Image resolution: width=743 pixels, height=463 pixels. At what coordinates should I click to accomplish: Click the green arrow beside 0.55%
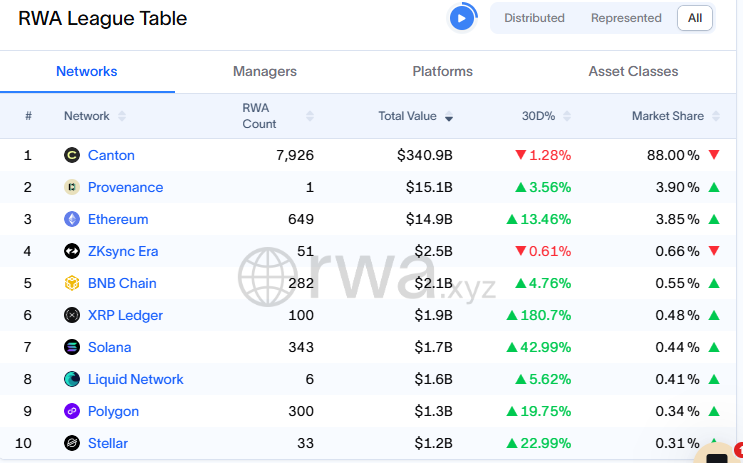tap(714, 283)
